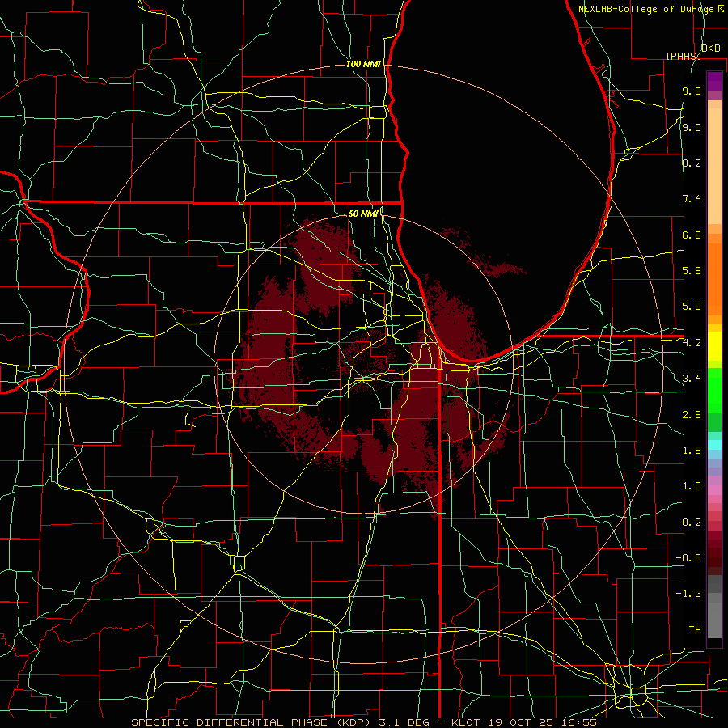728x728 pixels.
Task: Click the purple segment atop the color bar
Action: click(714, 81)
